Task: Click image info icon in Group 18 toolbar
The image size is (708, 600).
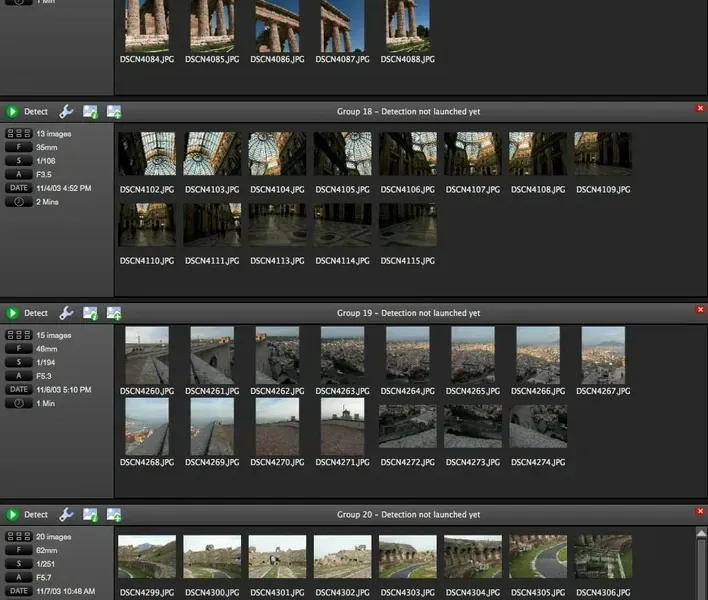Action: tap(90, 111)
